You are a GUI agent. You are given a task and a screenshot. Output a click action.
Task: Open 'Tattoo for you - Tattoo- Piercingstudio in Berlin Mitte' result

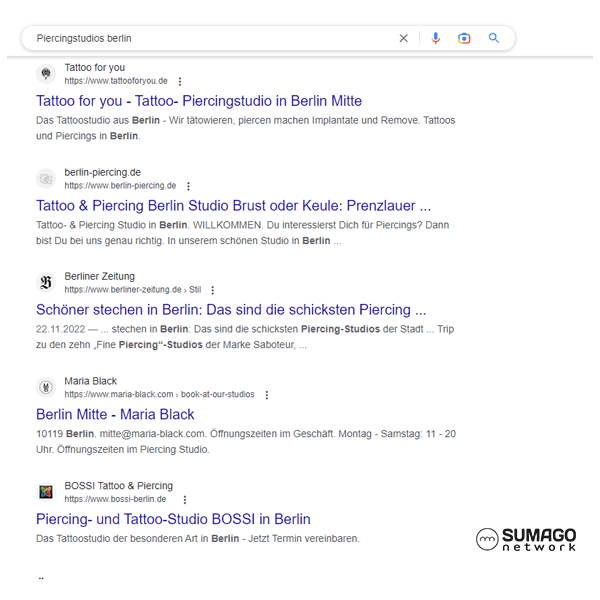(x=199, y=101)
